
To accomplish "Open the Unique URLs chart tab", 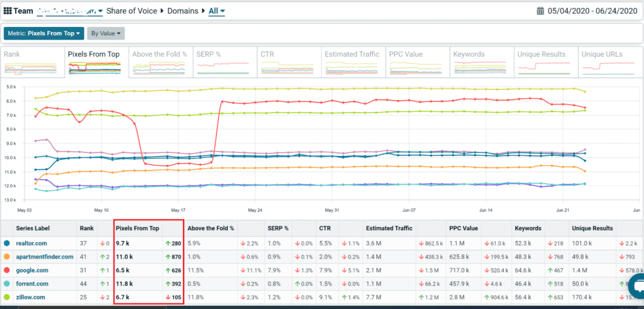I will tap(610, 62).
